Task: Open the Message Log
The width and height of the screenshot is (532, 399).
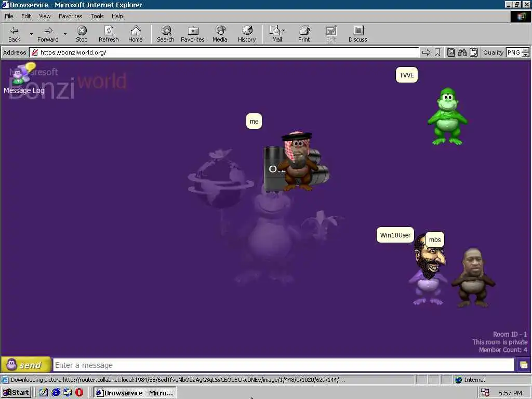Action: [x=24, y=78]
